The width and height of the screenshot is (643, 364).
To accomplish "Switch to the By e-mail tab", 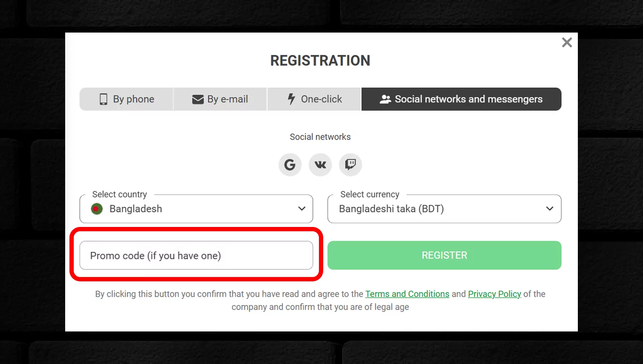I will [220, 99].
